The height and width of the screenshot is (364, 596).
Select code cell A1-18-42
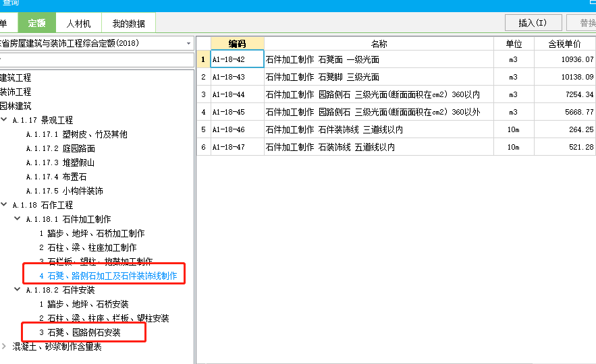pos(237,59)
